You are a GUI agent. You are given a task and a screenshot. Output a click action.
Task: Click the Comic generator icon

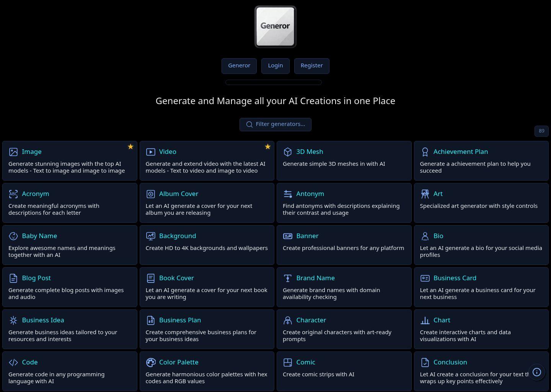pos(288,363)
